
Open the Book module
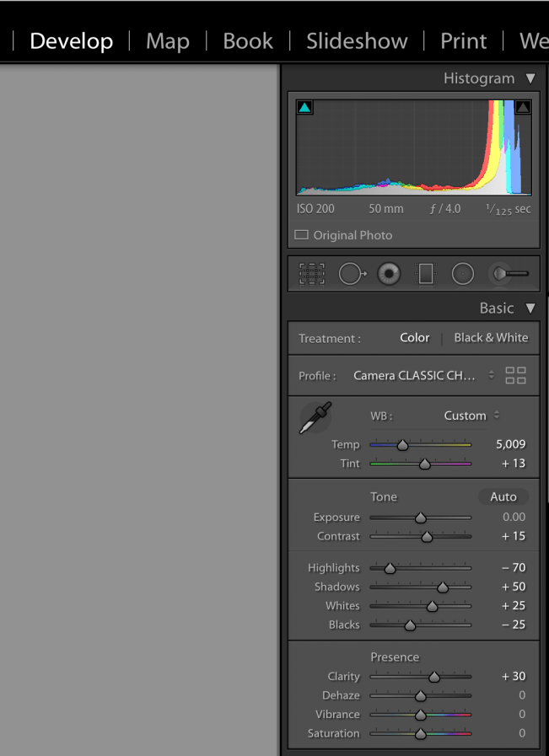[248, 41]
